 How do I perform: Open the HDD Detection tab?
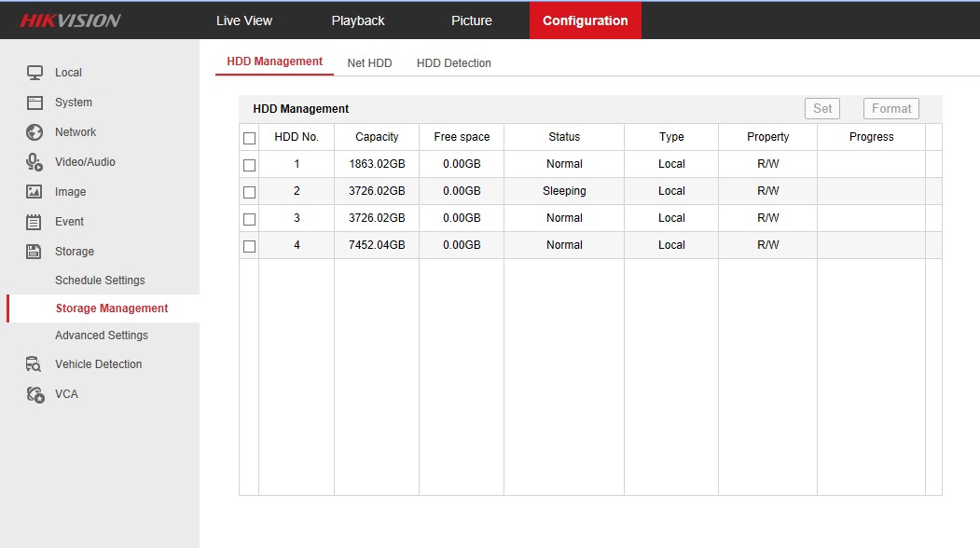453,63
